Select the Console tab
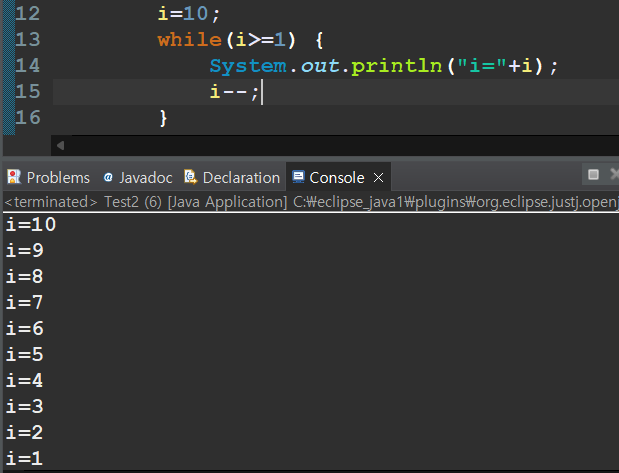 336,178
